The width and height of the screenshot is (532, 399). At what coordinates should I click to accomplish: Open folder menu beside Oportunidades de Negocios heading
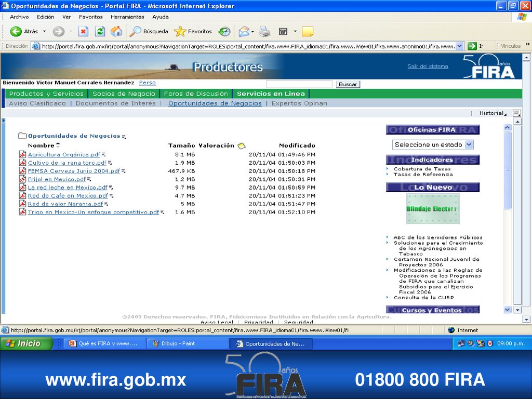[124, 137]
